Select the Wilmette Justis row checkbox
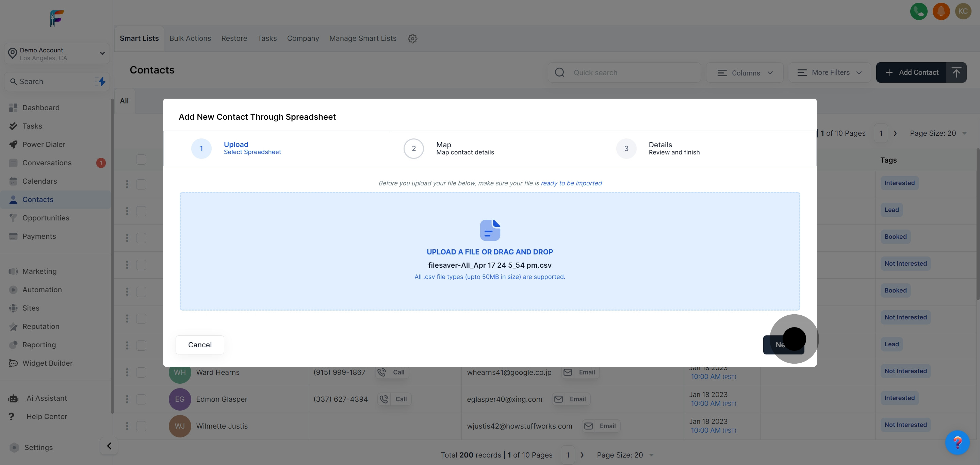The width and height of the screenshot is (980, 465). point(141,426)
